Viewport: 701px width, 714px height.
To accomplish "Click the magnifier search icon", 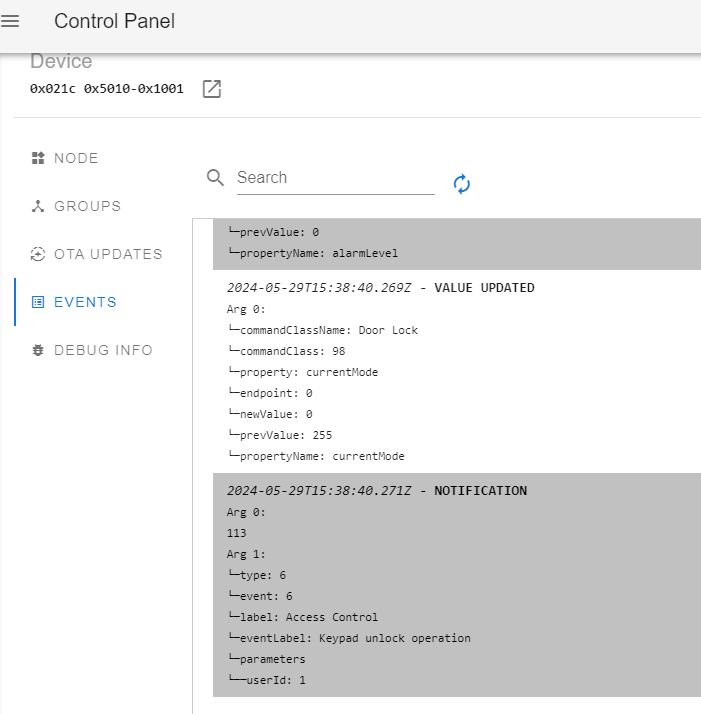I will tap(215, 178).
